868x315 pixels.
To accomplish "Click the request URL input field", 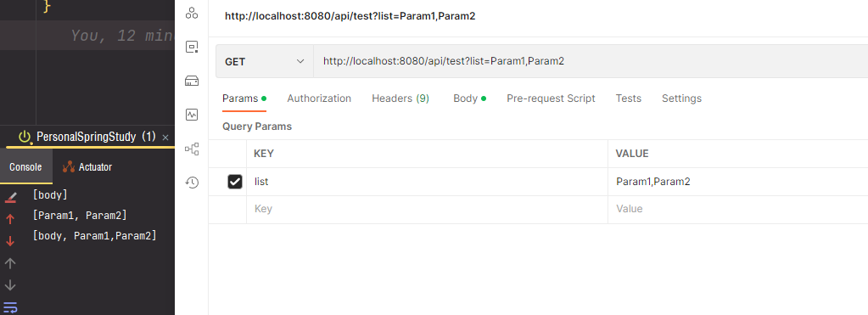I will tap(591, 61).
